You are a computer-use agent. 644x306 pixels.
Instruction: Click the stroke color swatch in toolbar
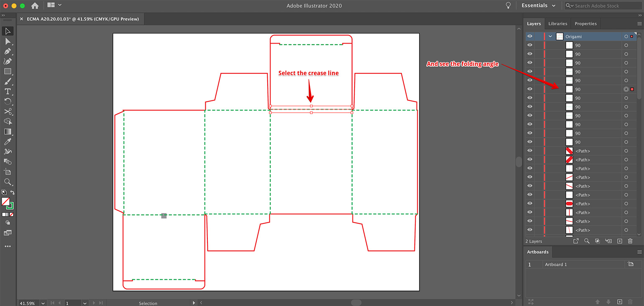click(10, 206)
